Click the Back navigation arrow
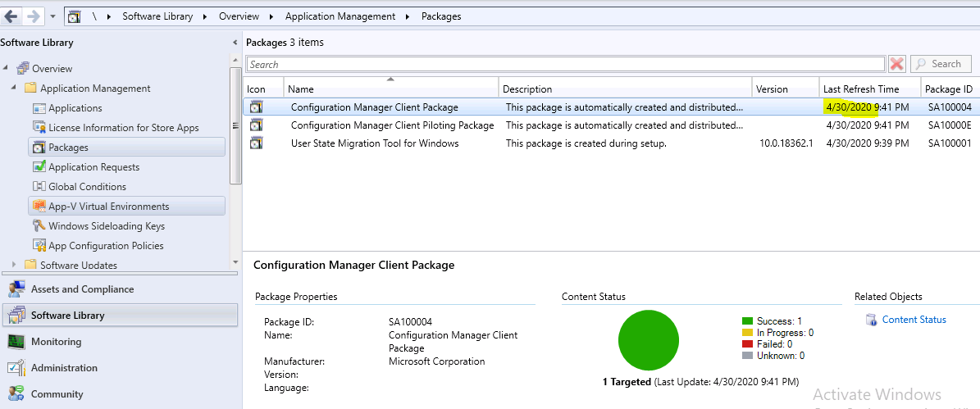This screenshot has width=980, height=409. click(11, 16)
